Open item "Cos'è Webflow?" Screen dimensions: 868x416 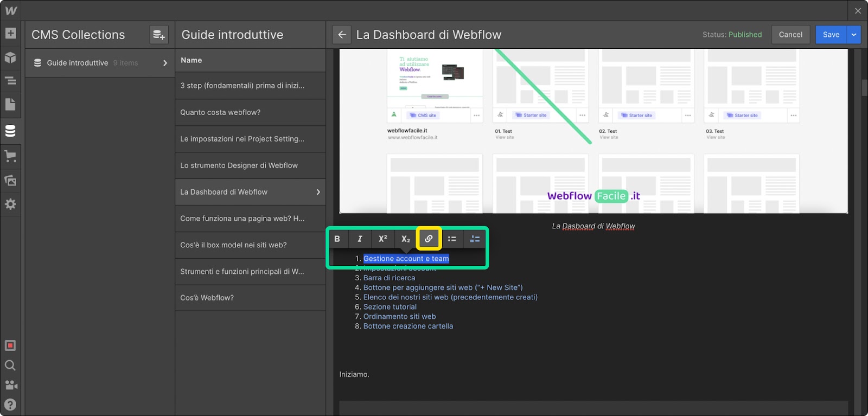250,298
